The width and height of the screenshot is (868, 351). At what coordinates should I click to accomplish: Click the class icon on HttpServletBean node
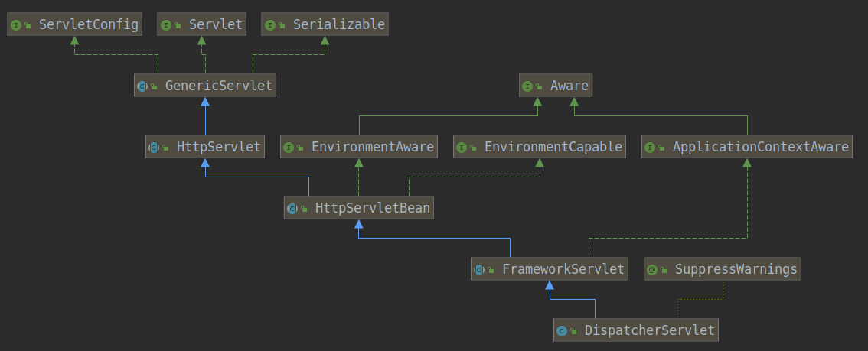coord(292,208)
